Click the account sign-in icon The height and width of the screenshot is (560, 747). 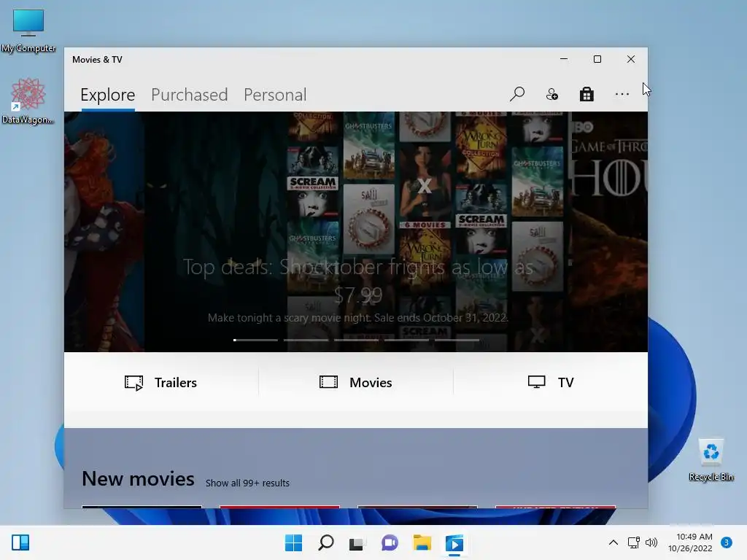point(551,94)
